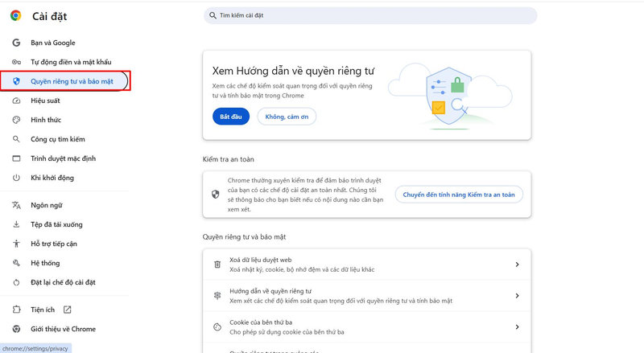Click the cookie icon for Cookie của bên thứ ba
Viewport: 644px width, 353px height.
tap(217, 326)
